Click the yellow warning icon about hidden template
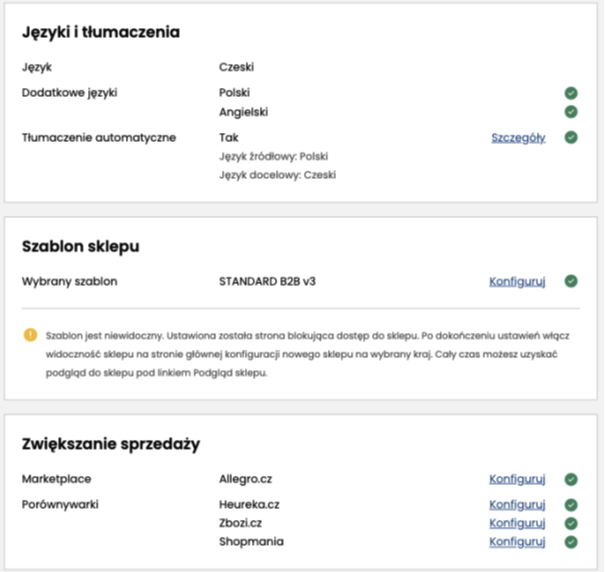 pos(30,335)
